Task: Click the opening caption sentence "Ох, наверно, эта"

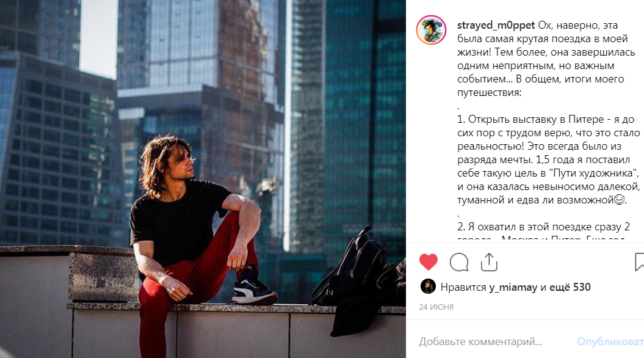Action: (578, 25)
